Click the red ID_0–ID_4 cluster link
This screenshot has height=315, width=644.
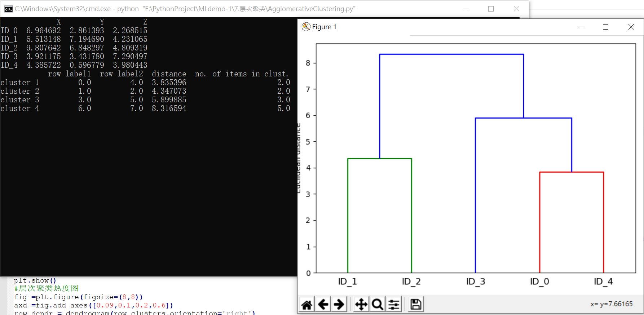572,172
